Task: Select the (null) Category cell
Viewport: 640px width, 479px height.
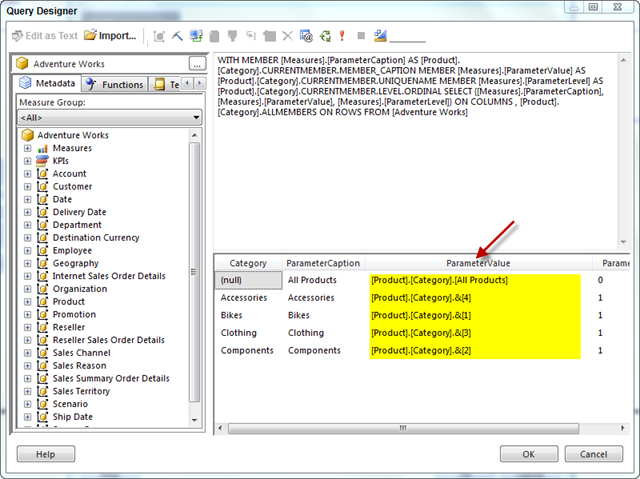Action: pyautogui.click(x=248, y=280)
